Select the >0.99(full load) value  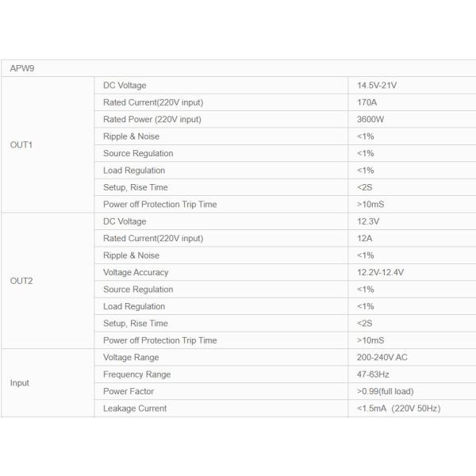pos(386,391)
